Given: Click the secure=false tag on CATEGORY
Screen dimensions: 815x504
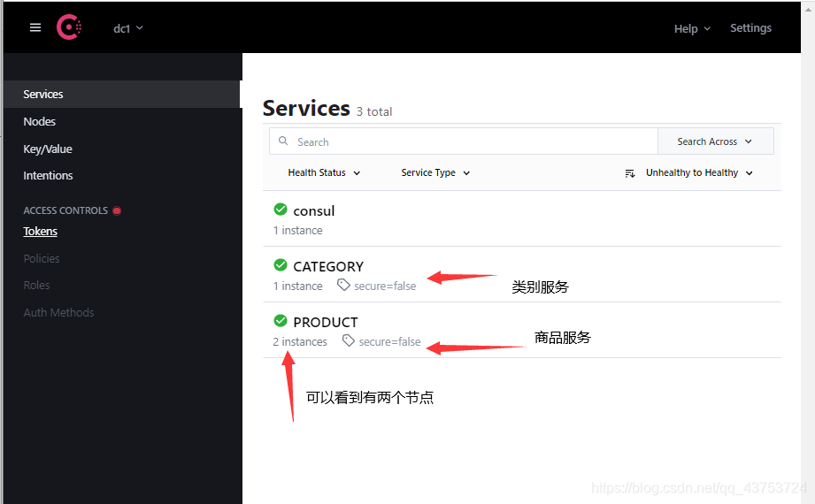Looking at the screenshot, I should 385,286.
